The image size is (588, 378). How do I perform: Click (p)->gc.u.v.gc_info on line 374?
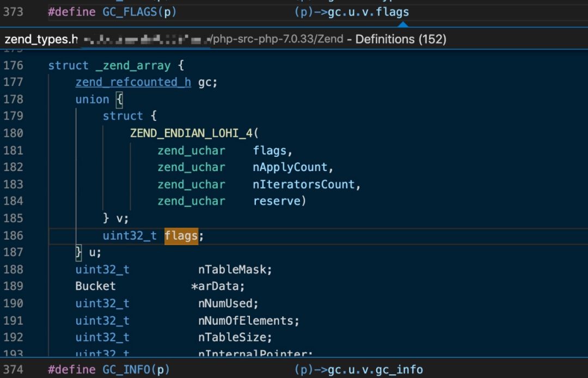358,369
